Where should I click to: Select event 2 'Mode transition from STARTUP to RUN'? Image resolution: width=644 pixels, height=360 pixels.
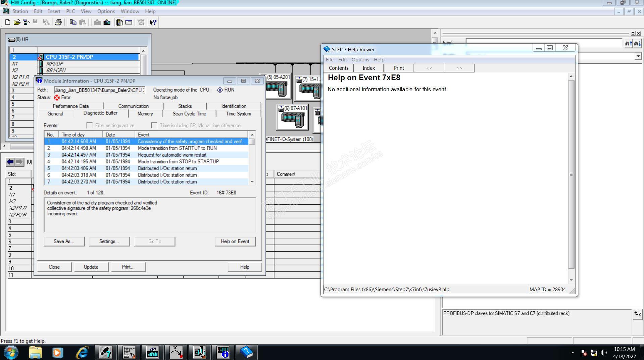tap(146, 148)
